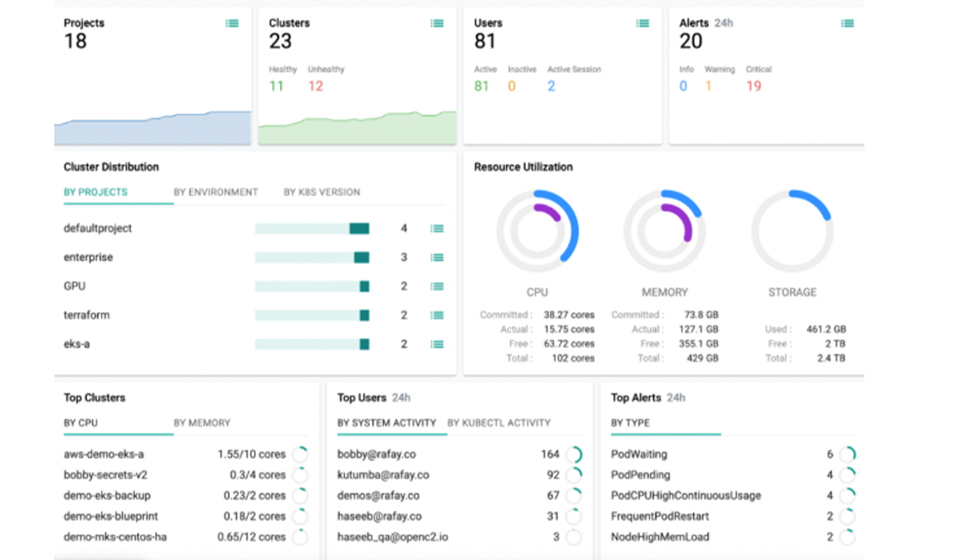Switch to By Environment tab
954x560 pixels.
[x=216, y=193]
